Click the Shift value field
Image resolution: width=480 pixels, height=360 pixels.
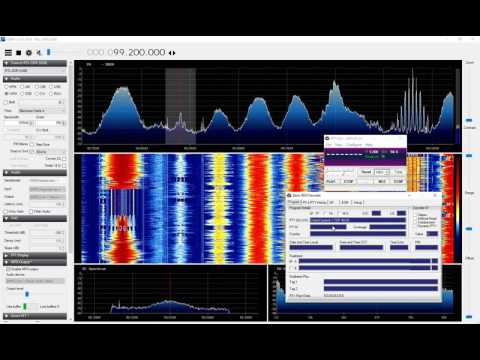(41, 102)
